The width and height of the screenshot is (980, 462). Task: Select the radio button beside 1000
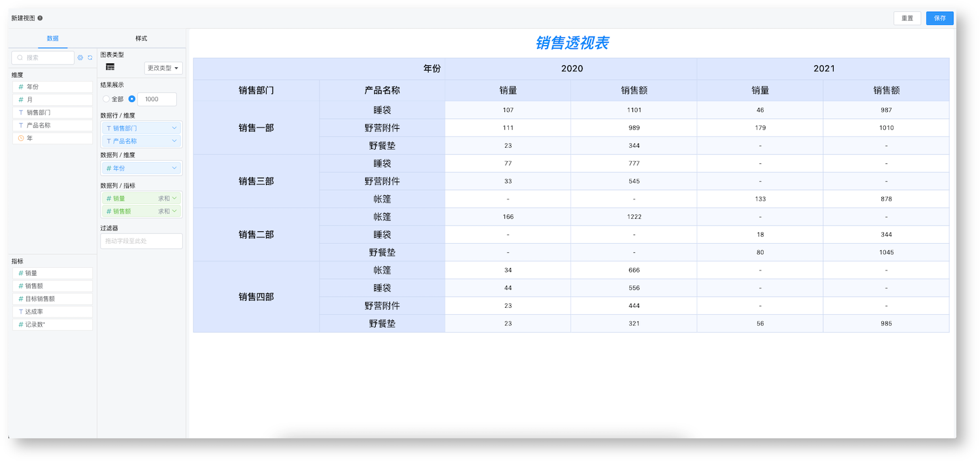coord(132,99)
